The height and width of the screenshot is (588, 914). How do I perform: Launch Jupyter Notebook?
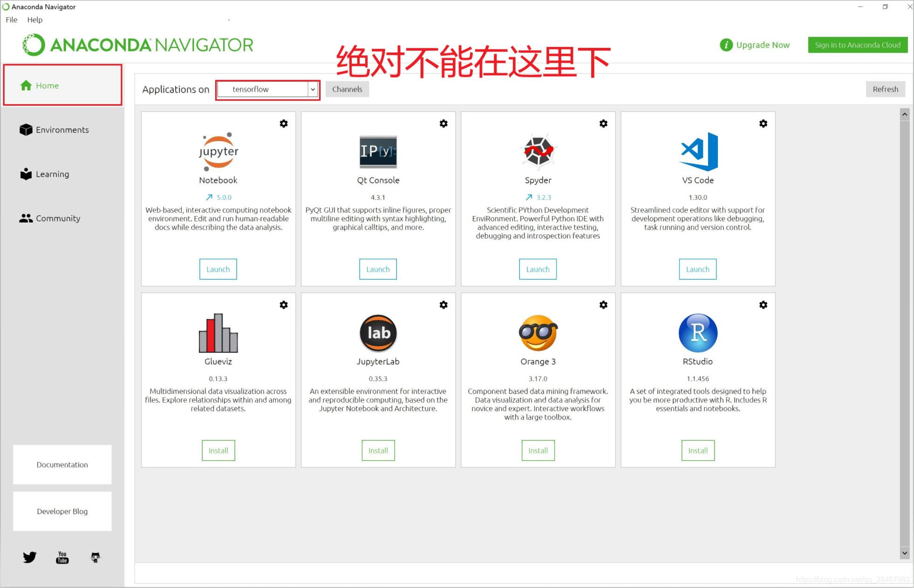coord(218,269)
